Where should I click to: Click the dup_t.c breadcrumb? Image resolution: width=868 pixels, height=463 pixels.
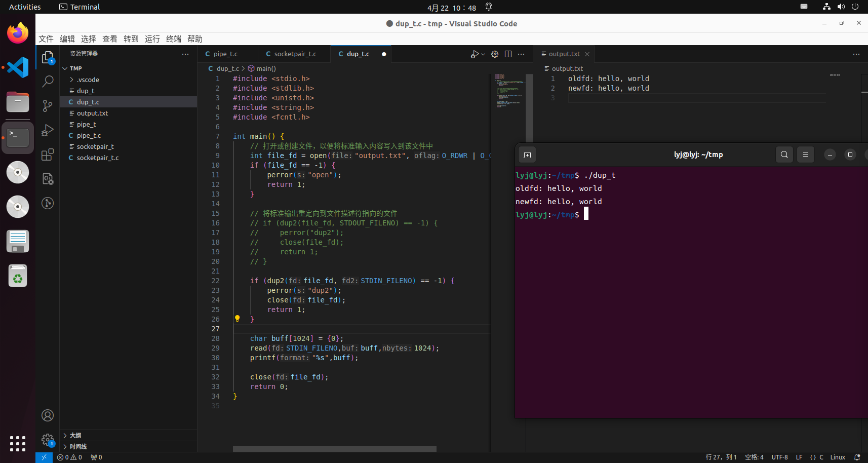(x=223, y=68)
